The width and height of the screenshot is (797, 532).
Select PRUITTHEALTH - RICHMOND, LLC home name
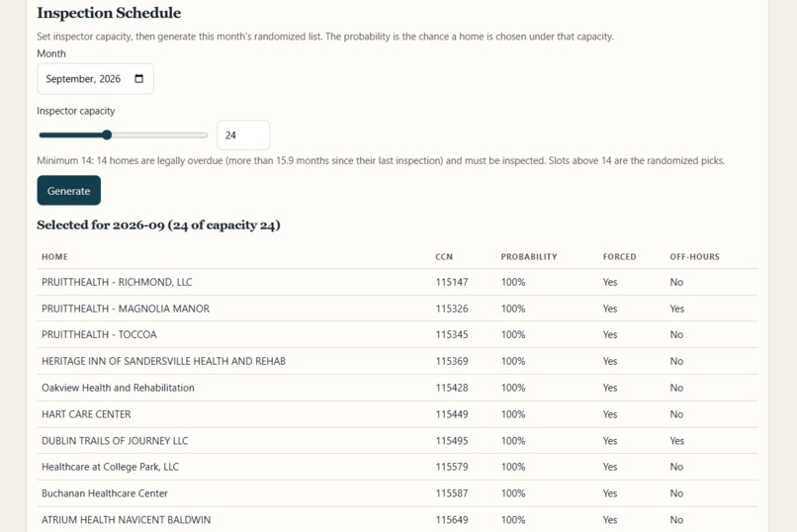(117, 282)
